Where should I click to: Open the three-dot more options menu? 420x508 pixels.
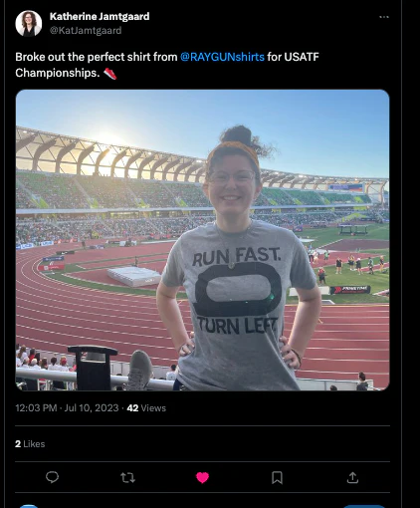click(384, 17)
